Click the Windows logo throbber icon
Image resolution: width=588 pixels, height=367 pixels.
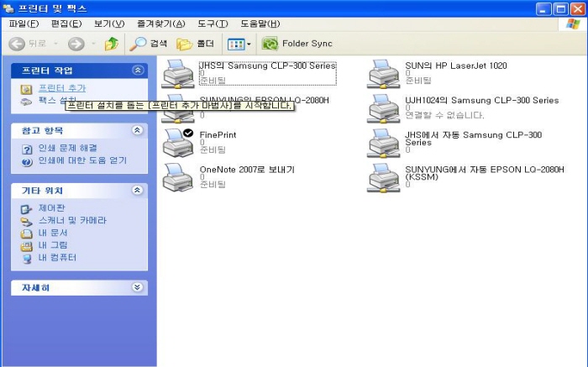[x=573, y=24]
